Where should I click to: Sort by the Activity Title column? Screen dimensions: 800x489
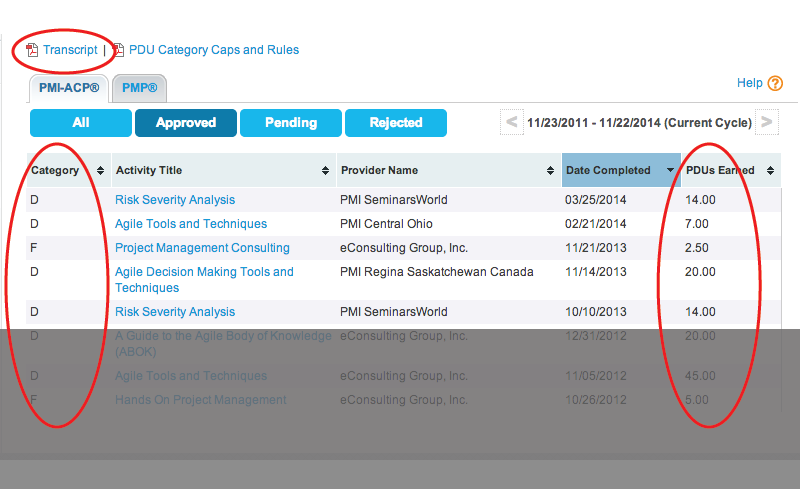click(x=223, y=170)
